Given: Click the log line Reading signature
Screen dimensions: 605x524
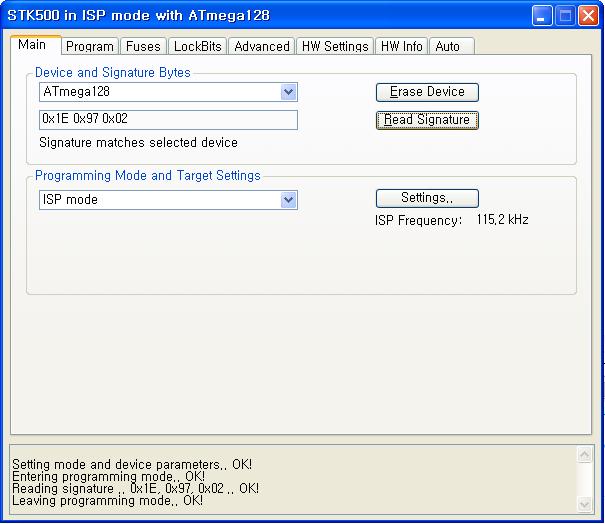Looking at the screenshot, I should click(x=135, y=489).
